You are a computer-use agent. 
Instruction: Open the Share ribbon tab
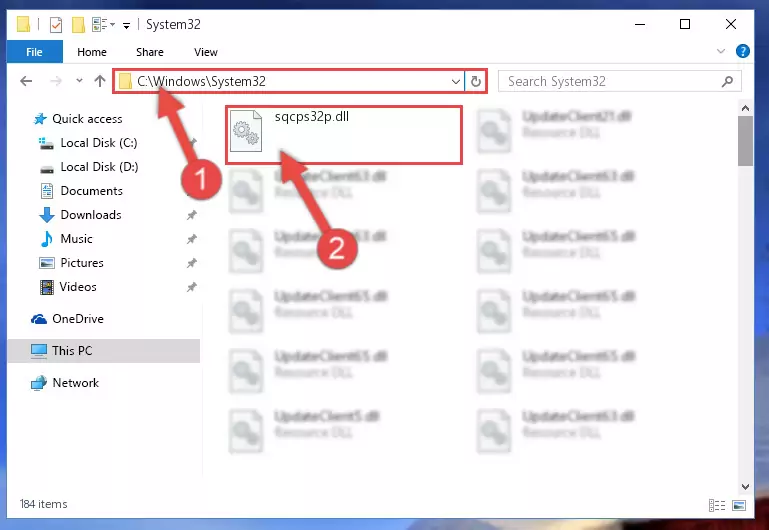tap(150, 52)
